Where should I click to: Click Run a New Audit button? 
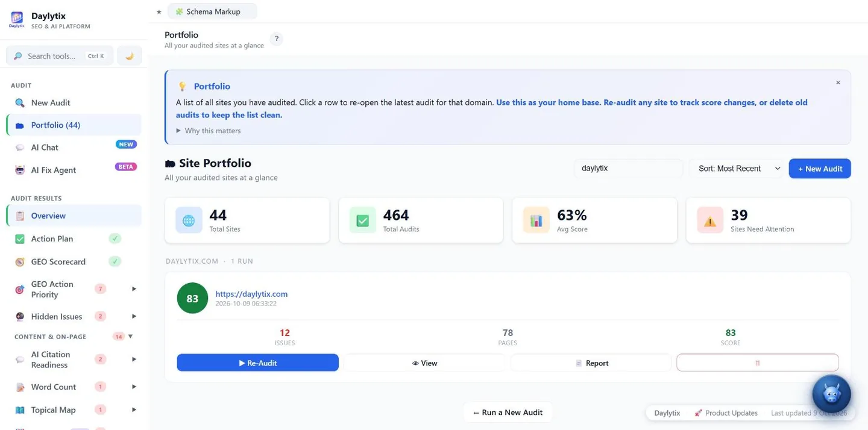click(508, 413)
